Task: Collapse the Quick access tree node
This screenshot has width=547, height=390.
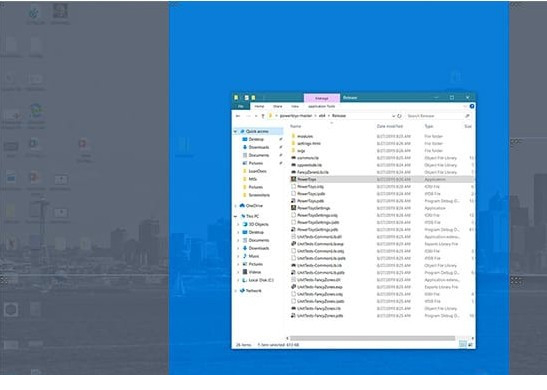Action: point(235,132)
